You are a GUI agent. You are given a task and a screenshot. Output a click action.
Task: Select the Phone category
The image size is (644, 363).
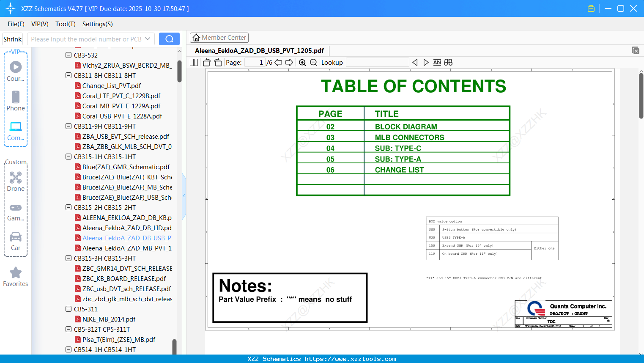(x=16, y=101)
